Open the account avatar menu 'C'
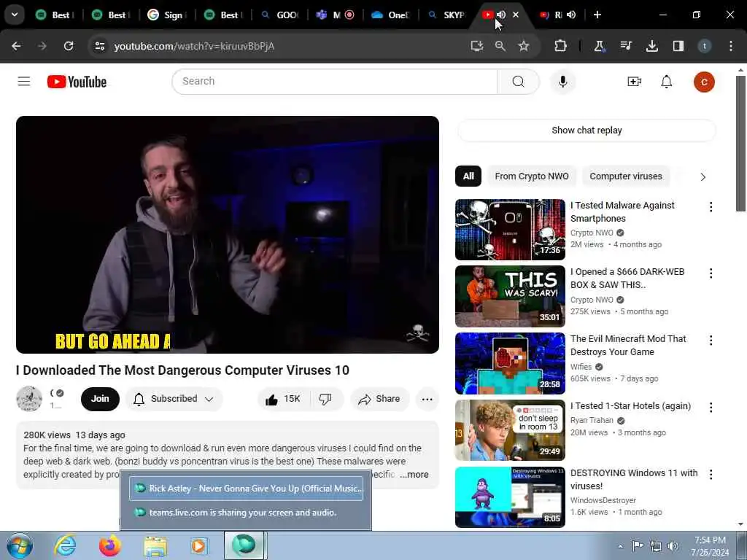Viewport: 747px width, 560px height. (x=704, y=82)
